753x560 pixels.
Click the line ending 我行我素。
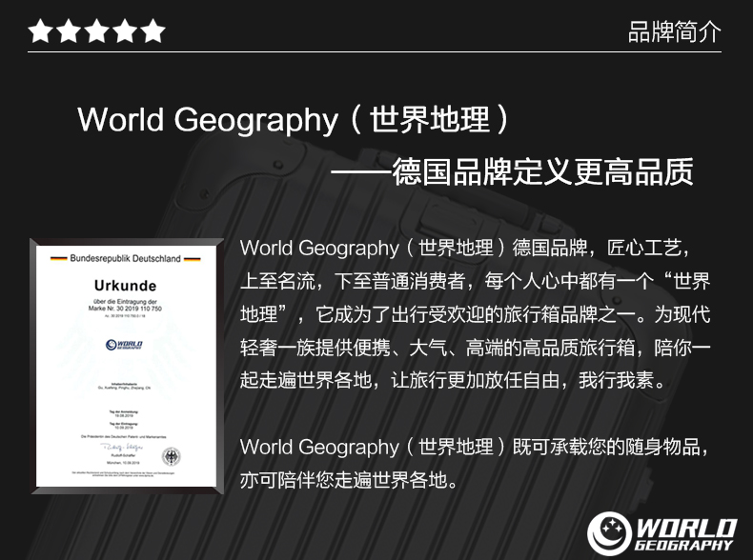click(x=454, y=380)
